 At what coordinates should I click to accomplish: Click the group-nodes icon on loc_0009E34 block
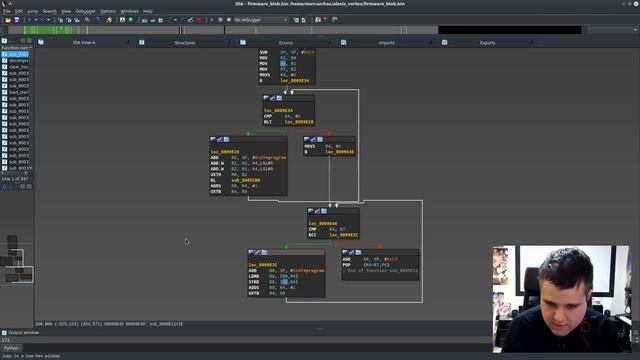pos(279,98)
